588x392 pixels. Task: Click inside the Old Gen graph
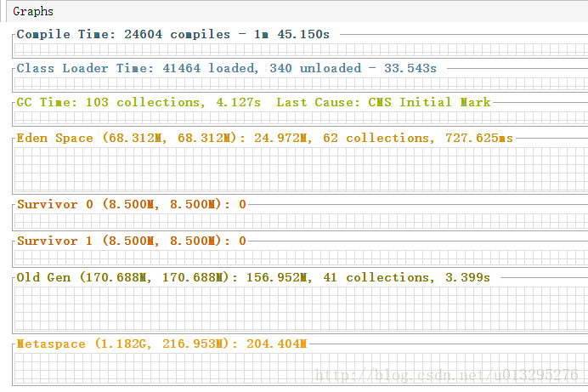pyautogui.click(x=301, y=310)
